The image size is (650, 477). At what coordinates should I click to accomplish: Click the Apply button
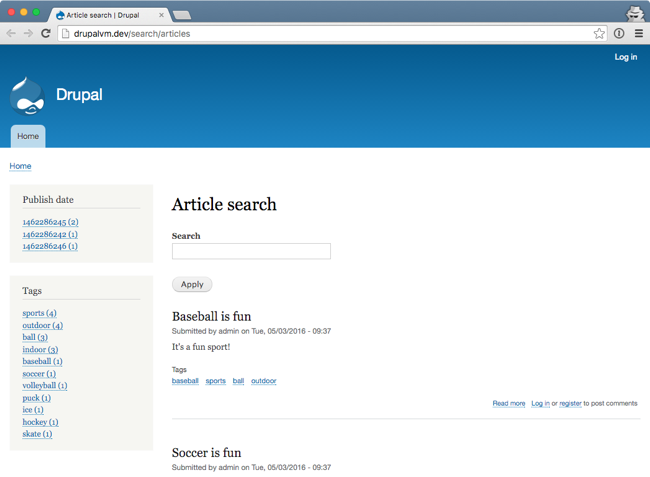(192, 284)
